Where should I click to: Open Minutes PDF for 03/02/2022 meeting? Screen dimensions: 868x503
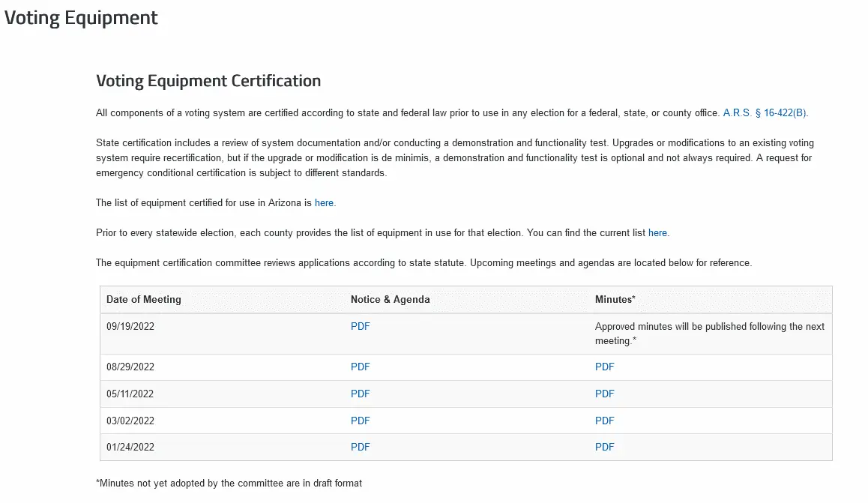click(604, 421)
